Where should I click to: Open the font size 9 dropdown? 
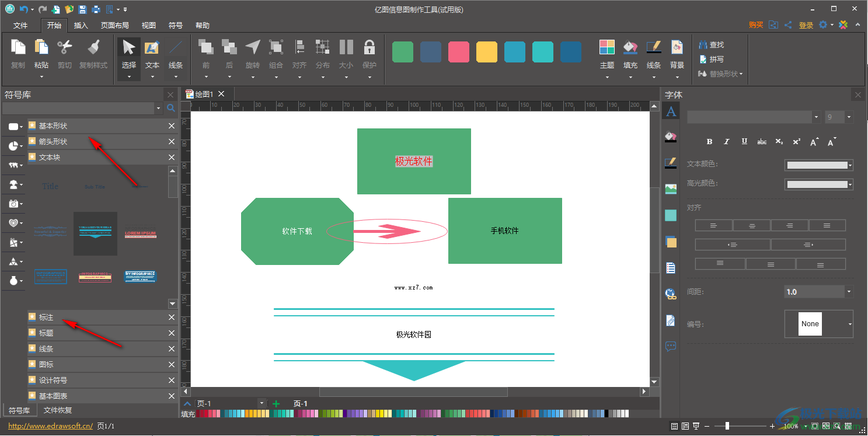coord(849,117)
